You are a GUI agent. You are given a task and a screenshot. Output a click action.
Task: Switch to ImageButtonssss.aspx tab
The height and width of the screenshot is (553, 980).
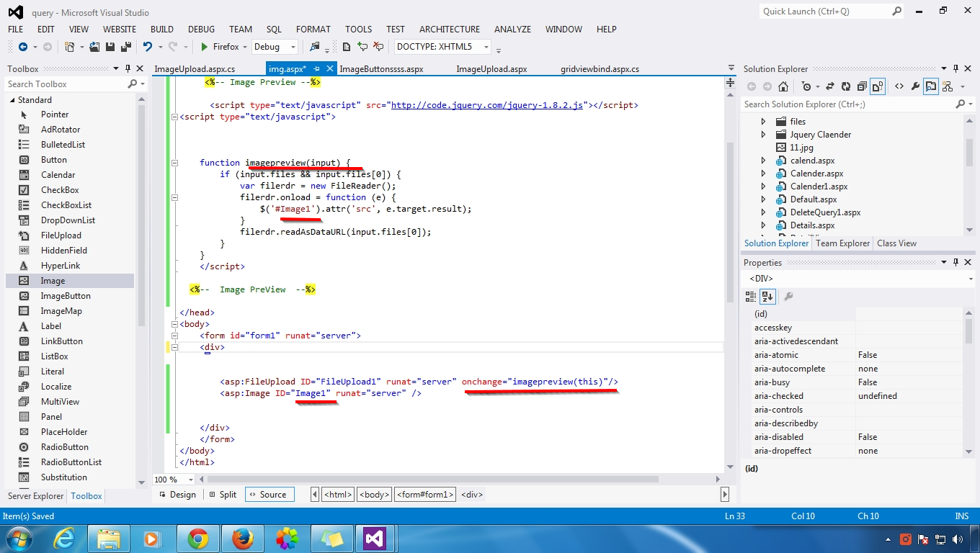[x=381, y=69]
